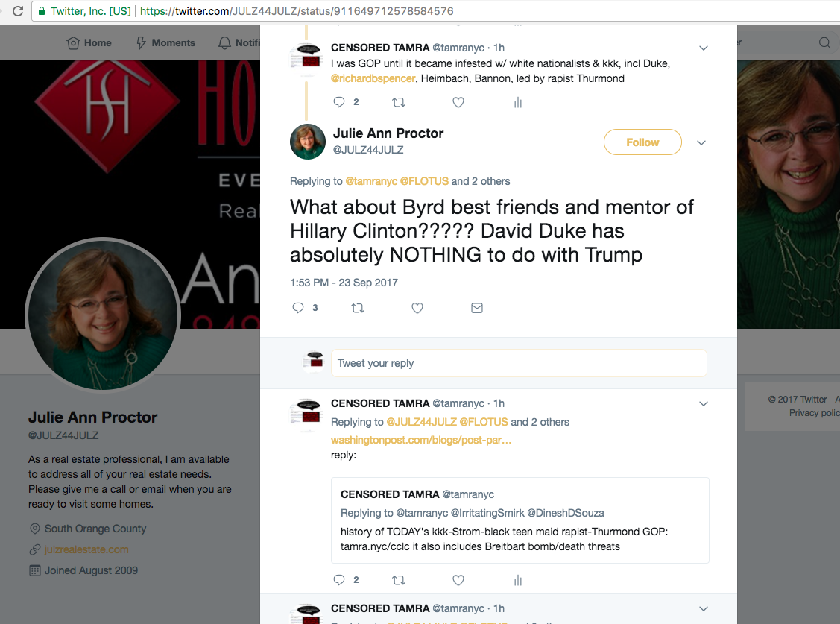The width and height of the screenshot is (840, 624).
Task: Send Julie's tweet via direct message envelope
Action: 477,308
